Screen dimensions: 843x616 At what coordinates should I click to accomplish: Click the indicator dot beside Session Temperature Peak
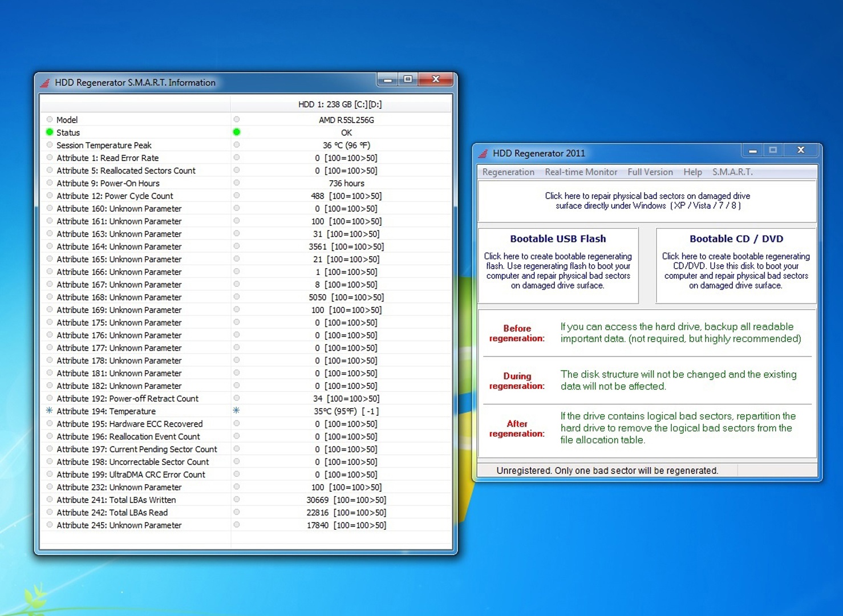50,145
